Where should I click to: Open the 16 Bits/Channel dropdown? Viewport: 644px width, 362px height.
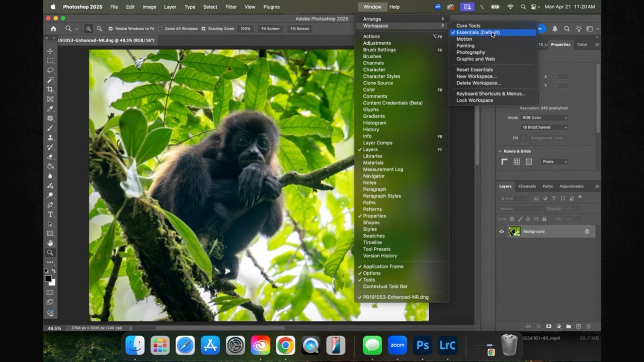click(544, 127)
